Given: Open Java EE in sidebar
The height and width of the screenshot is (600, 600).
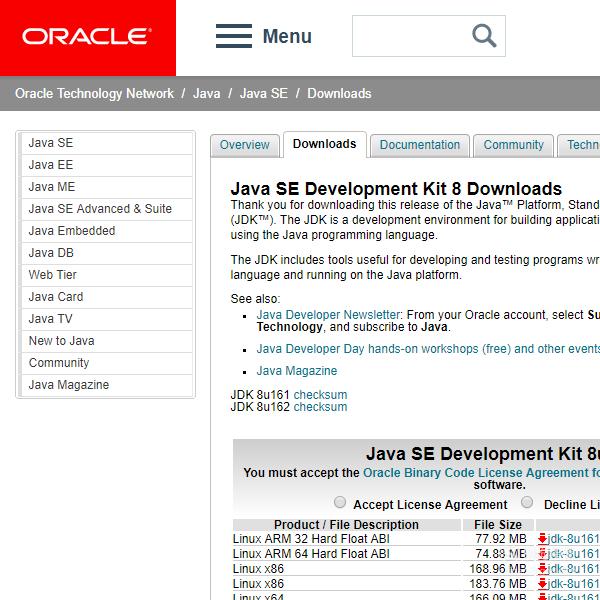Looking at the screenshot, I should [x=107, y=165].
